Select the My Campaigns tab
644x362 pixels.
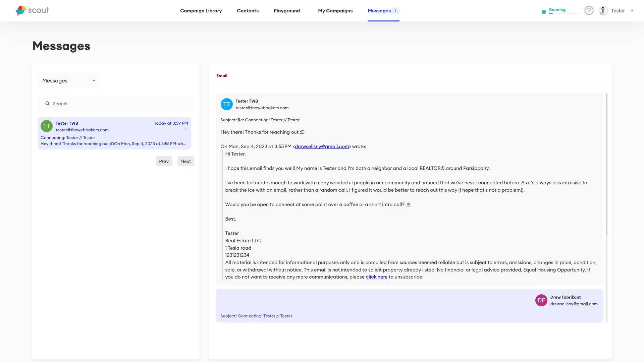(x=335, y=11)
